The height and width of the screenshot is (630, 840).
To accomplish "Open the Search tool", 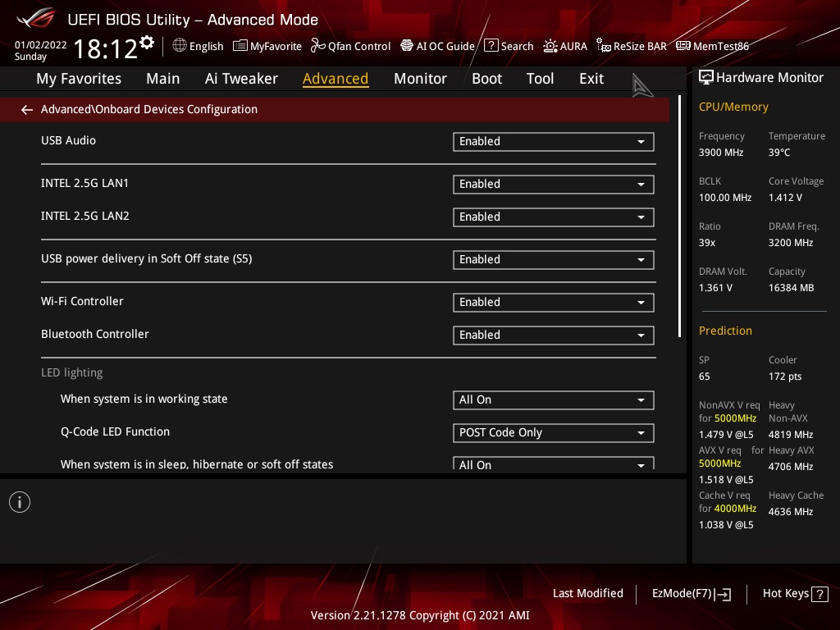I will (x=509, y=46).
